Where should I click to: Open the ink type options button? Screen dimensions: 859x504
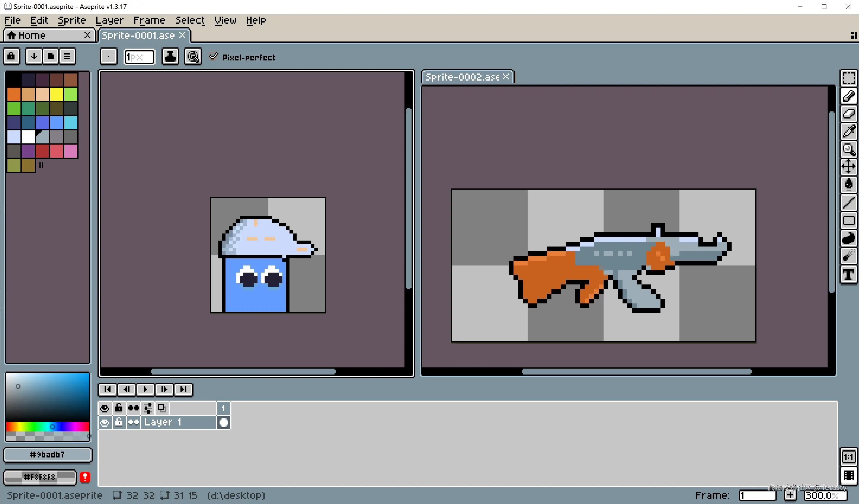[170, 57]
